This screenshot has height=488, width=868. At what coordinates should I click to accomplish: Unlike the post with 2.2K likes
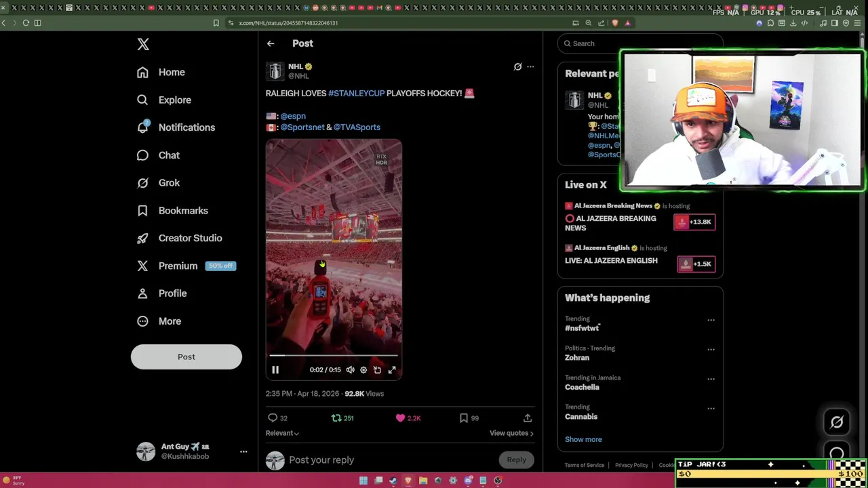[x=408, y=418]
